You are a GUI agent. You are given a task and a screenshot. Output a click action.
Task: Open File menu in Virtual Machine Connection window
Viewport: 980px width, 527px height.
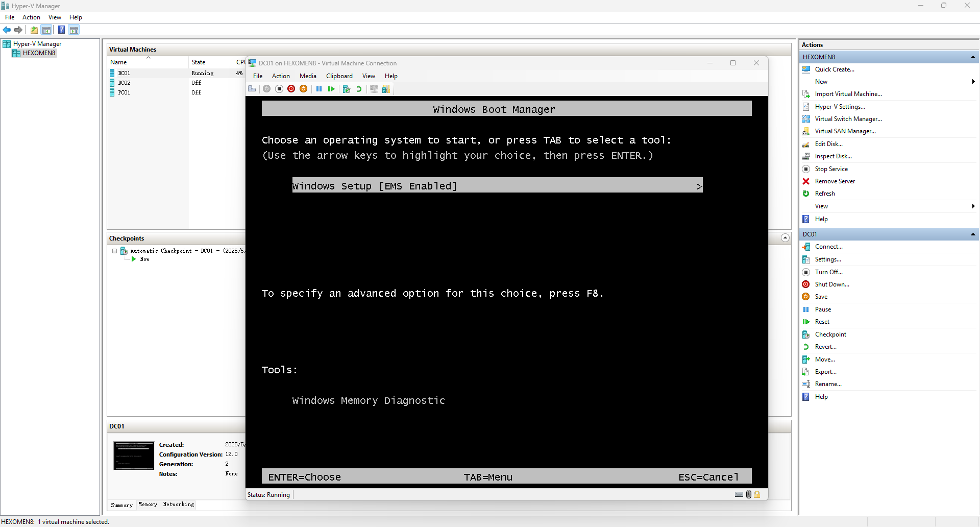pos(258,76)
